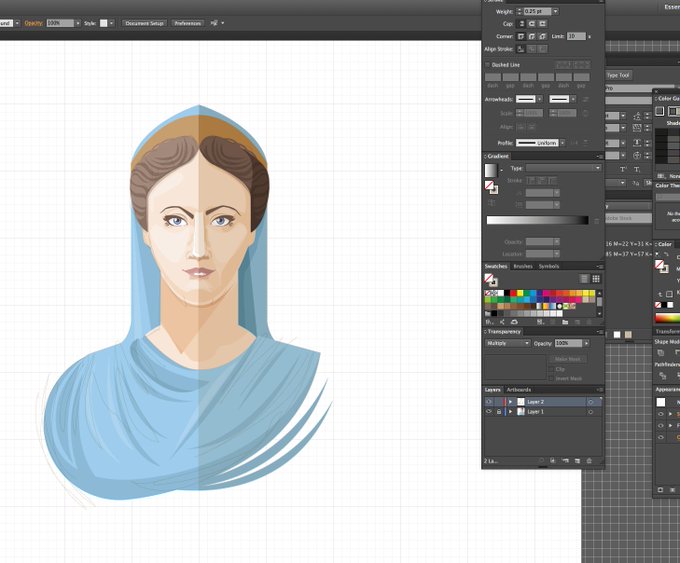680x563 pixels.
Task: Click the Document Setup button
Action: click(144, 23)
